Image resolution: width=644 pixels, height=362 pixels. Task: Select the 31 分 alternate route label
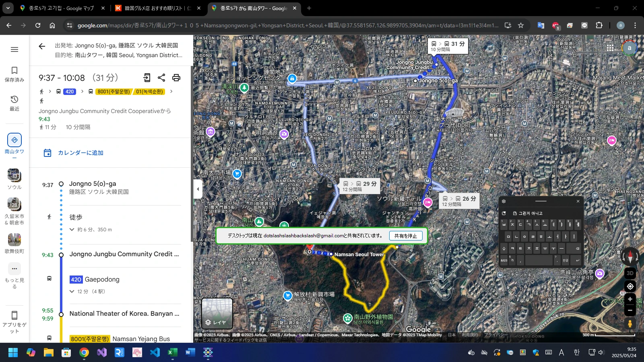pos(448,46)
